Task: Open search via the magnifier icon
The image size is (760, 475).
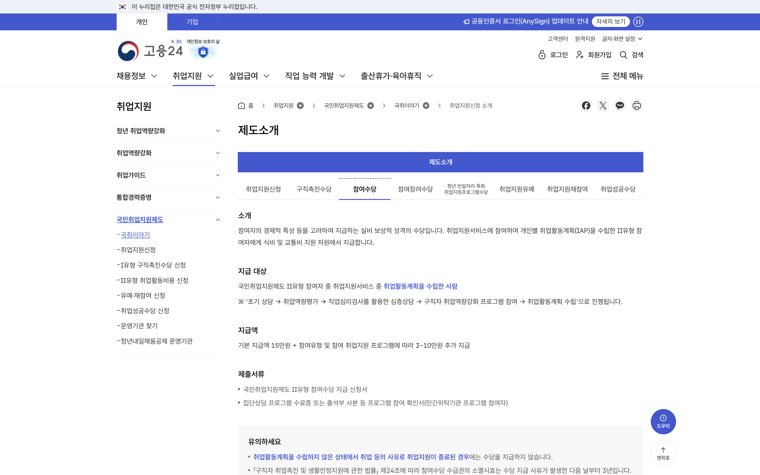Action: coord(623,55)
